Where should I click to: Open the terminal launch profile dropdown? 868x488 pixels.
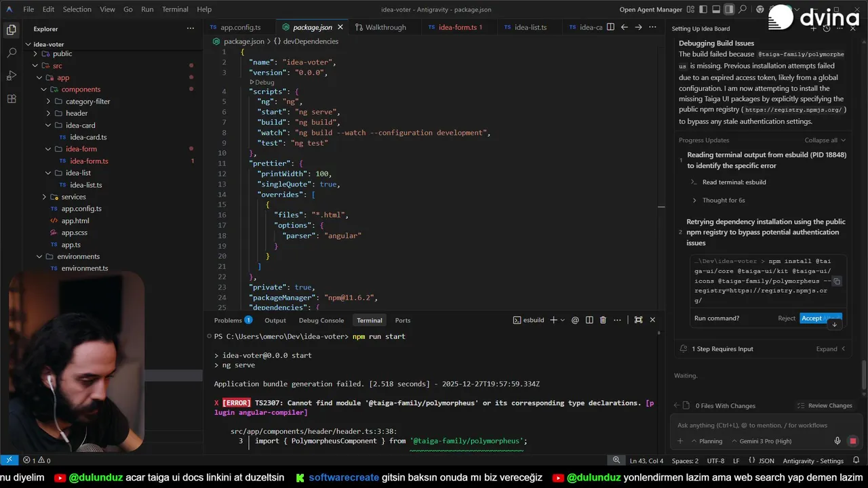(x=563, y=320)
